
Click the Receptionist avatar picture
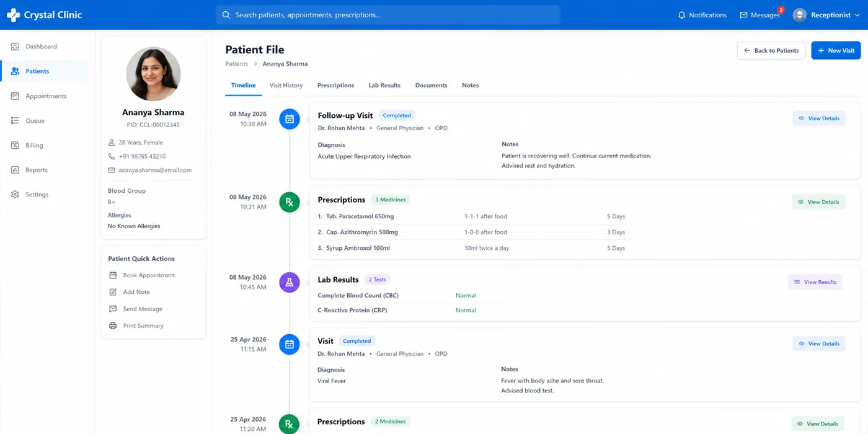(x=800, y=15)
